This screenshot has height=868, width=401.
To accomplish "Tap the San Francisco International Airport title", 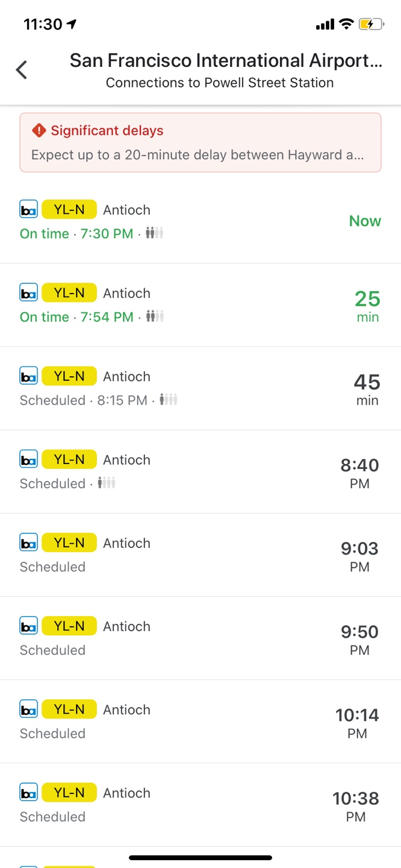I will [226, 60].
